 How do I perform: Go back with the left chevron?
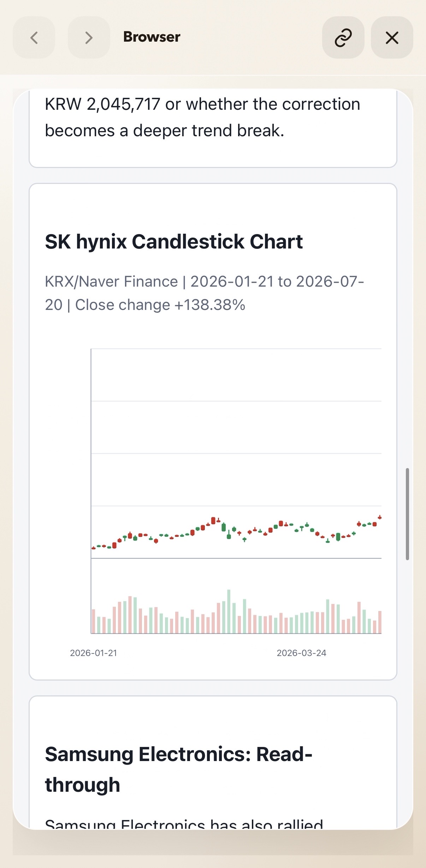pos(34,37)
